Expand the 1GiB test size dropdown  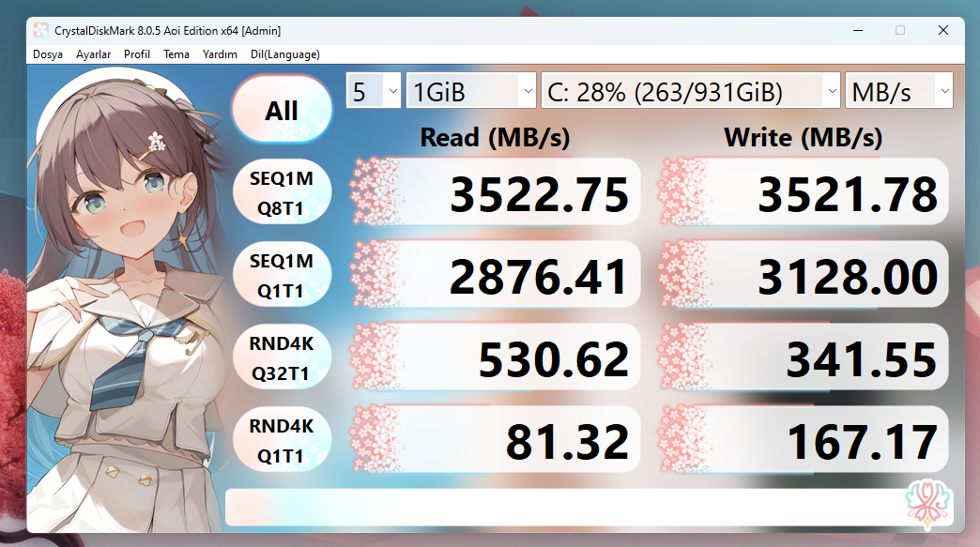tap(470, 91)
